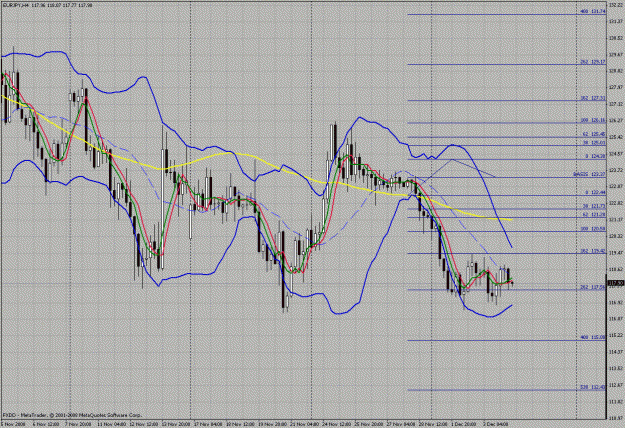Screen dimensions: 625x428
Task: Select the Fibonacci label 0 124.28
Action: [x=596, y=157]
